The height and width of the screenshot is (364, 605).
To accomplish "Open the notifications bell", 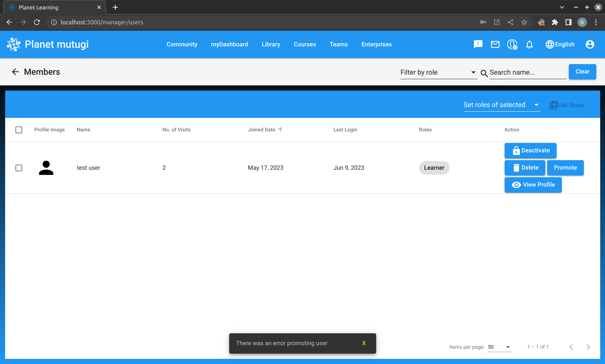I will (x=530, y=44).
